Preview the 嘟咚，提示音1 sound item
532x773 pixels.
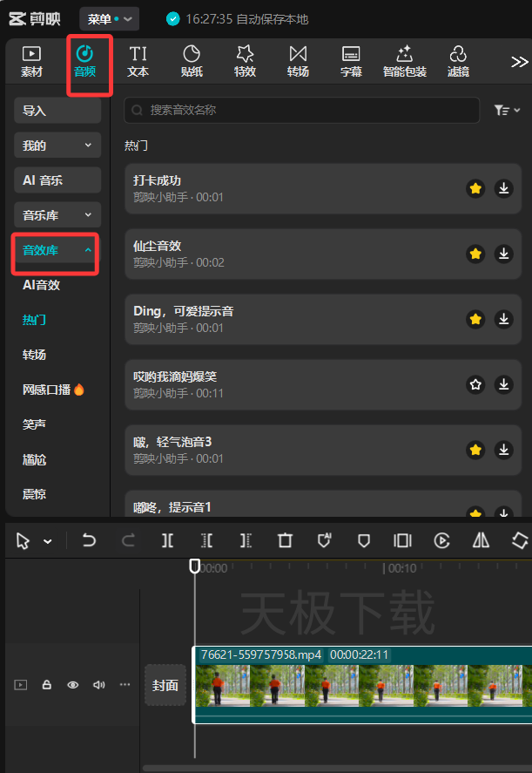323,504
